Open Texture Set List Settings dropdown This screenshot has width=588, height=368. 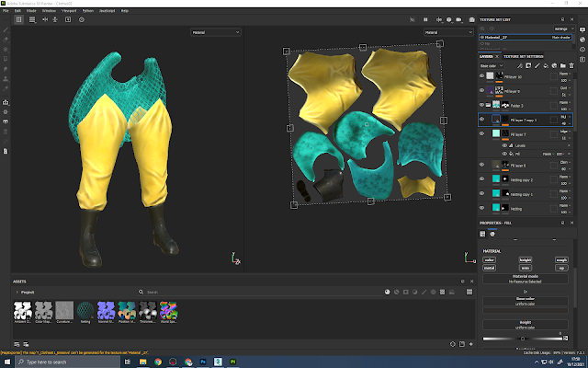563,29
